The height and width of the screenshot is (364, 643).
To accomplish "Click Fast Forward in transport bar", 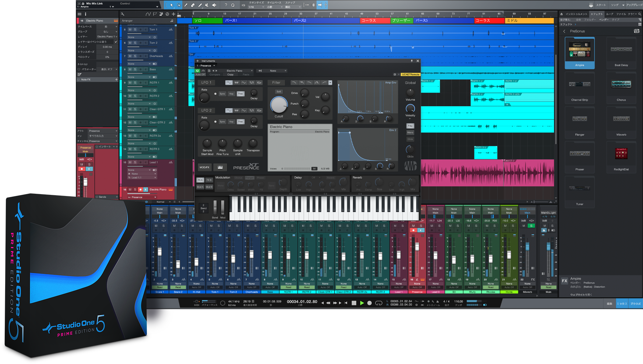I will point(335,303).
